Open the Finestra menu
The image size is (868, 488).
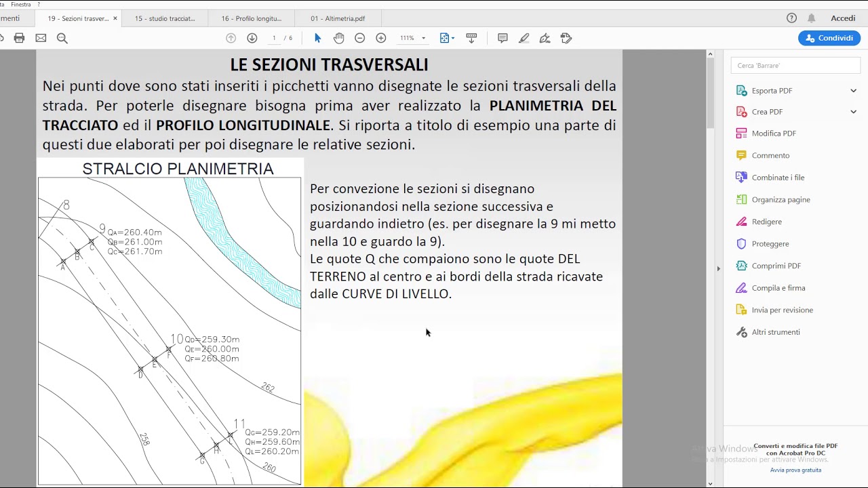(21, 4)
